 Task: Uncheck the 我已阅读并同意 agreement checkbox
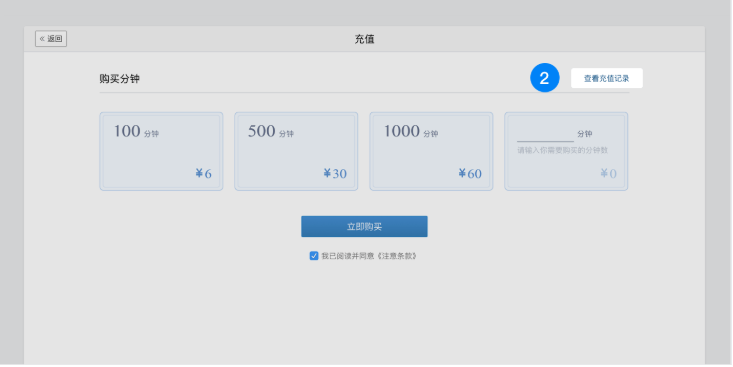point(314,256)
